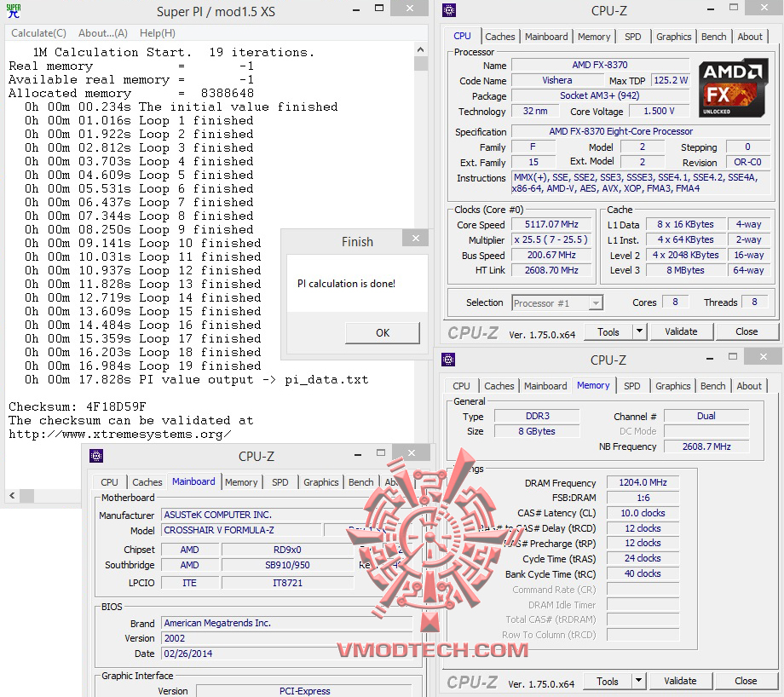This screenshot has width=784, height=697.
Task: Click the CPU-Z chip icon in top CPU-Z window
Action: 449,10
